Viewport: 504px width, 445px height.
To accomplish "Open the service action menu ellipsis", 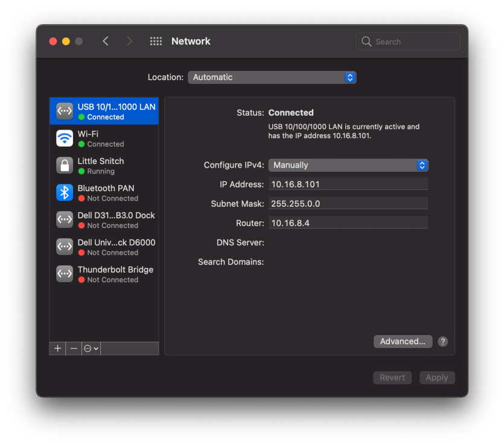I will (91, 349).
